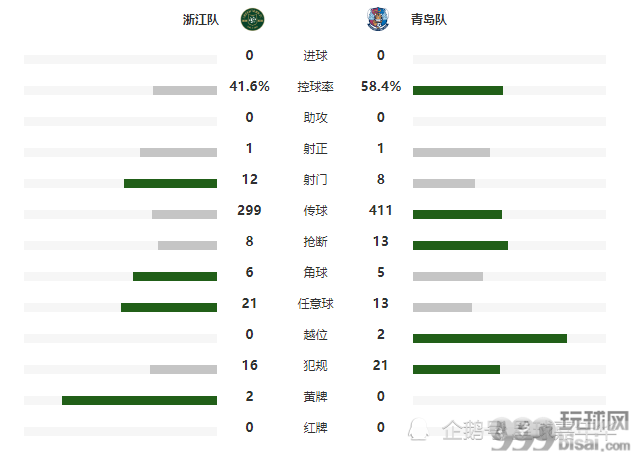Select the 传球 passes stat label

click(315, 211)
